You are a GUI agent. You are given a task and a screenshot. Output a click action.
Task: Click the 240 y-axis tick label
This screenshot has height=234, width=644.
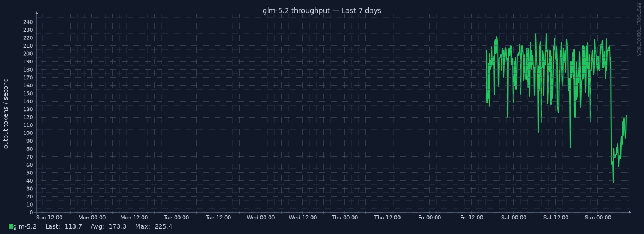tap(28, 22)
